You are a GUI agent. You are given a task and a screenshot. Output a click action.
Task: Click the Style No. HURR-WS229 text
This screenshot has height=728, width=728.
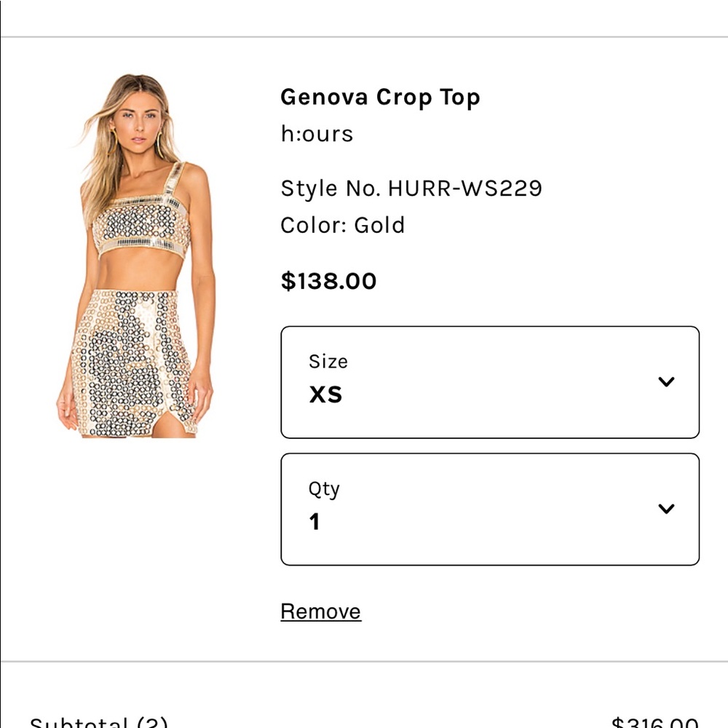tap(411, 189)
